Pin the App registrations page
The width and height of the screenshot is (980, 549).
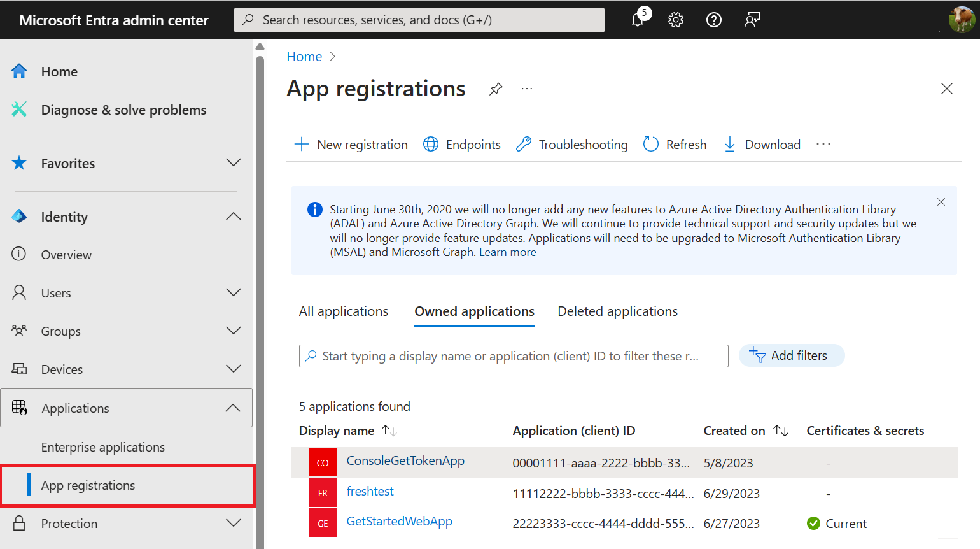[x=496, y=89]
